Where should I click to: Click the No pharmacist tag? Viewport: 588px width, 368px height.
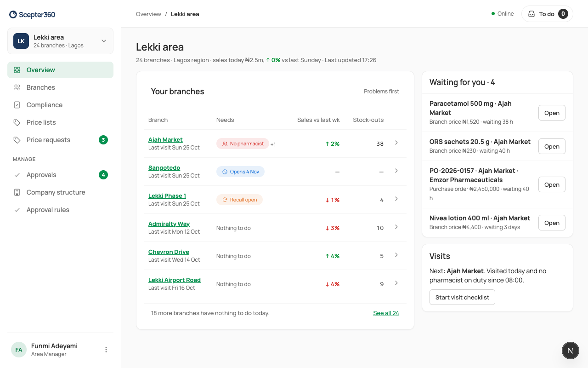point(243,144)
